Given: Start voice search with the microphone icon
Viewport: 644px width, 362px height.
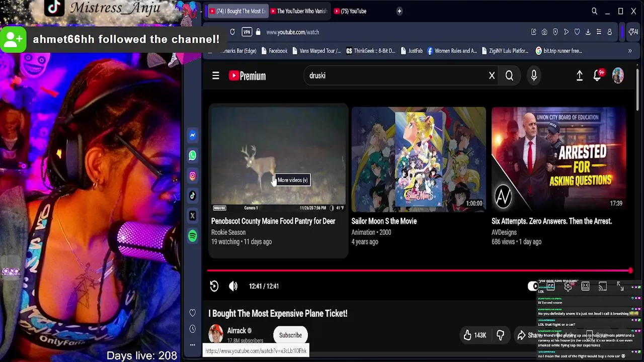Looking at the screenshot, I should click(534, 75).
